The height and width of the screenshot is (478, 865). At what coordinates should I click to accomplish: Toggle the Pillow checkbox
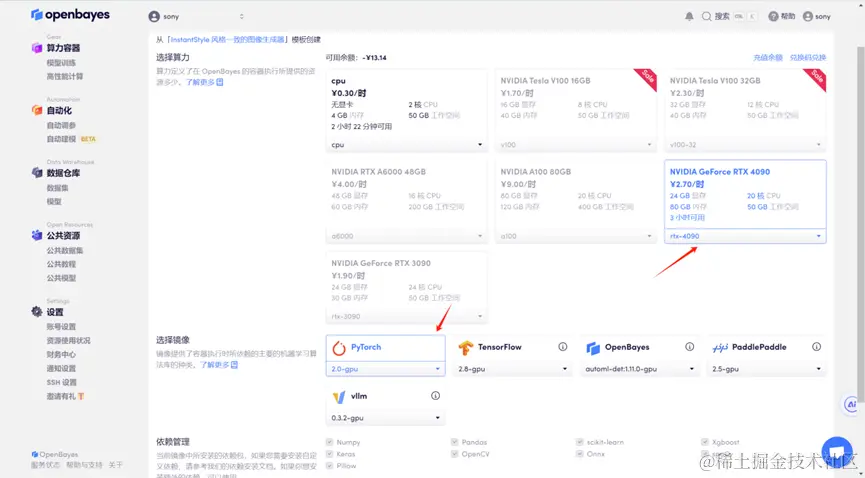tap(329, 466)
